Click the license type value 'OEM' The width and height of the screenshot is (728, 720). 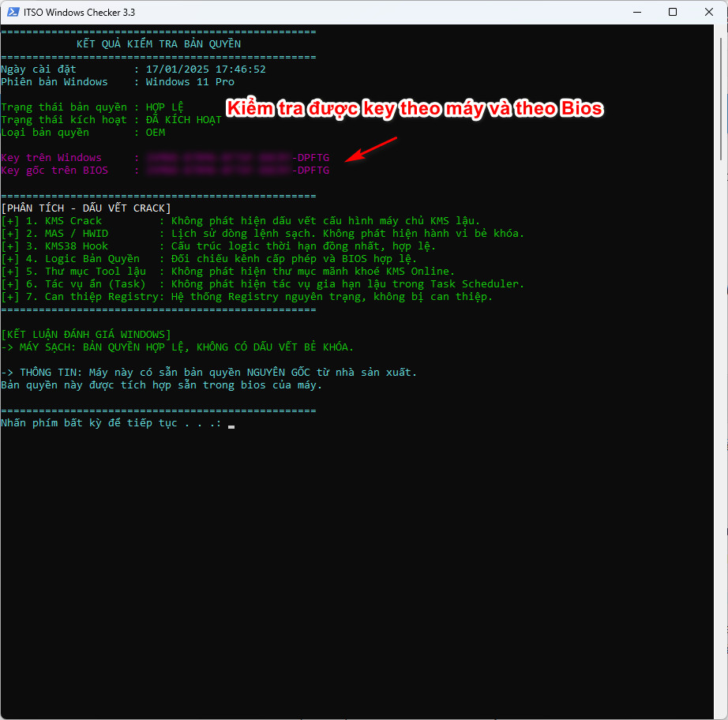(x=155, y=133)
